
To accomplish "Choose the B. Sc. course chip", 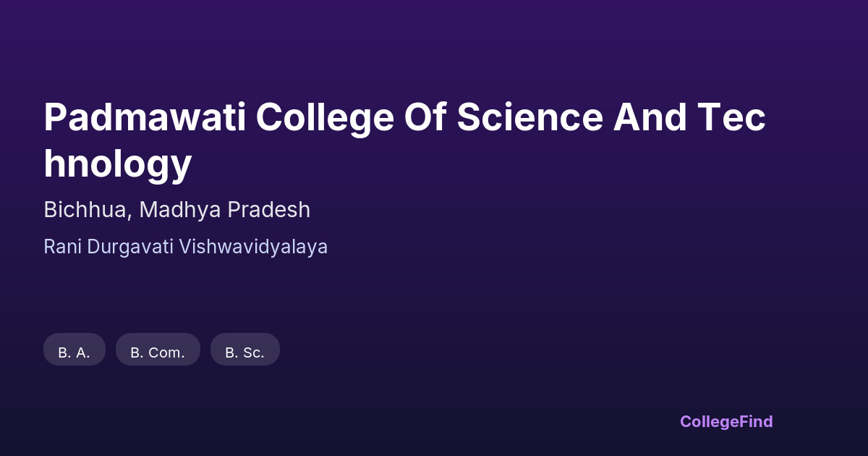I will (244, 350).
